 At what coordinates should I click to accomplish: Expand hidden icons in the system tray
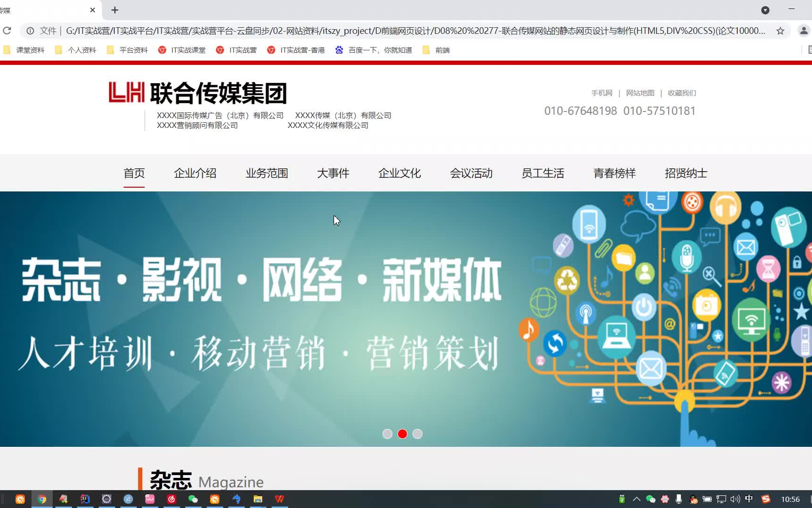point(637,499)
